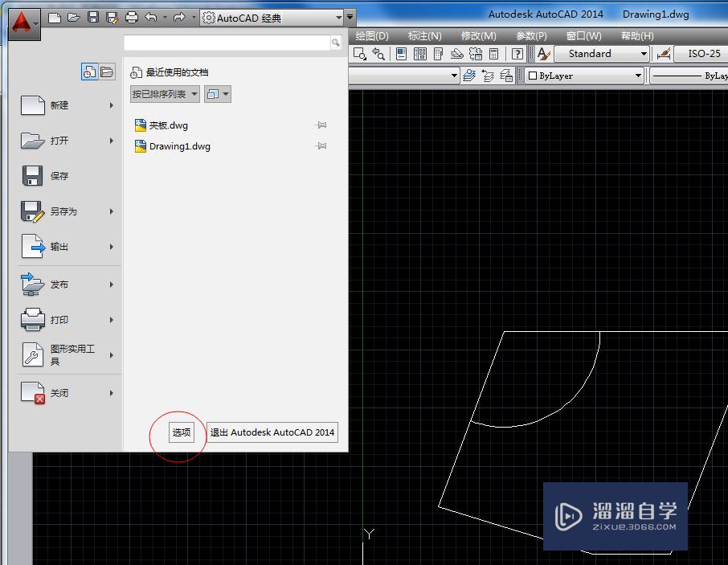
Task: Click the application menu search field
Action: tap(227, 43)
